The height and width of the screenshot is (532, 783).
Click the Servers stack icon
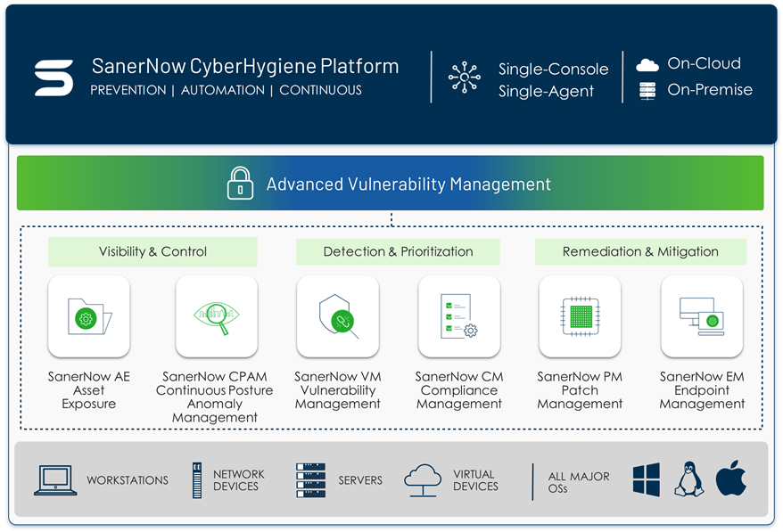point(310,480)
